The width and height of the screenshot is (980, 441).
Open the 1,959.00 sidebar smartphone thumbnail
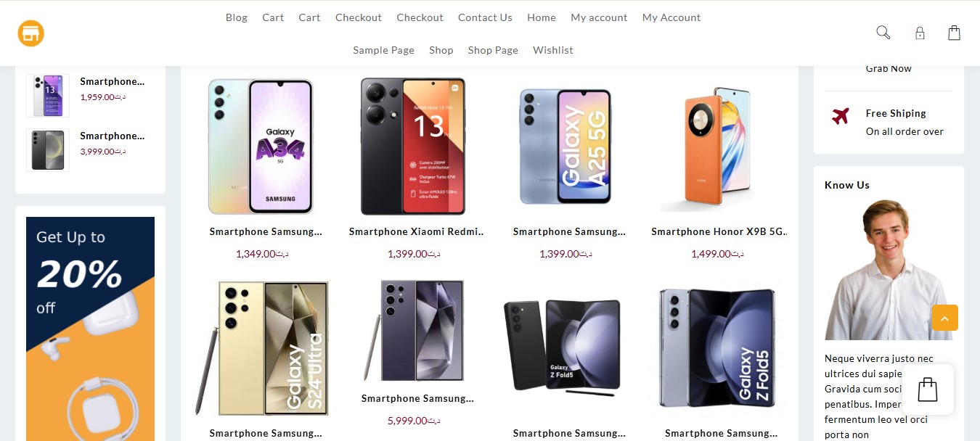coord(48,96)
